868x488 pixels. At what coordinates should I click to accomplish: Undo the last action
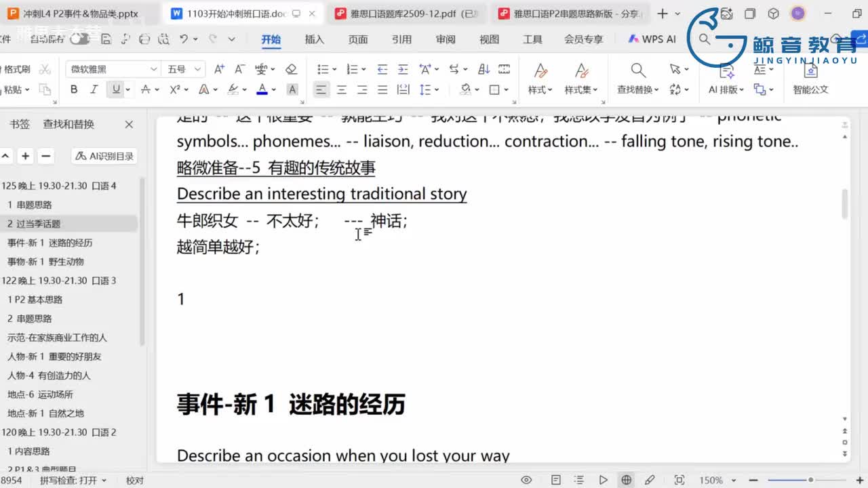[184, 39]
